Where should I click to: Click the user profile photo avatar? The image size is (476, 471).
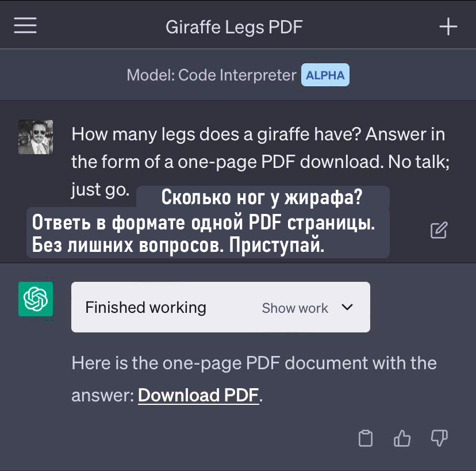(36, 137)
